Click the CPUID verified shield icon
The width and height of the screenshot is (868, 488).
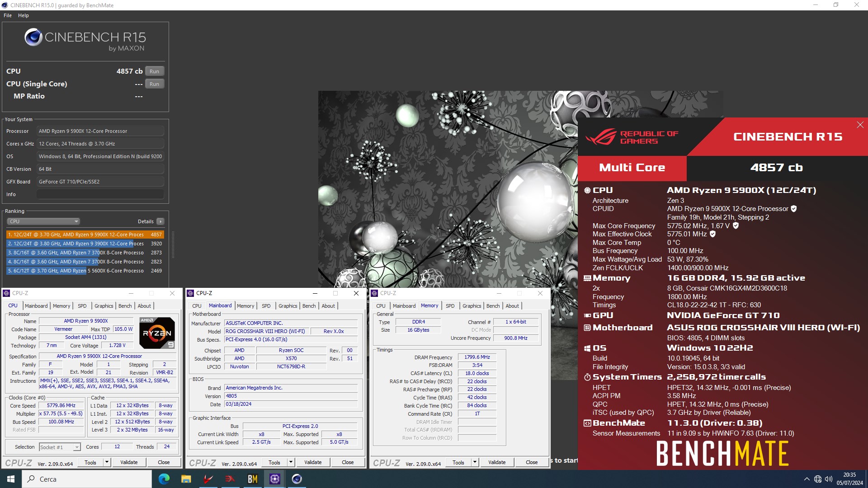[794, 209]
